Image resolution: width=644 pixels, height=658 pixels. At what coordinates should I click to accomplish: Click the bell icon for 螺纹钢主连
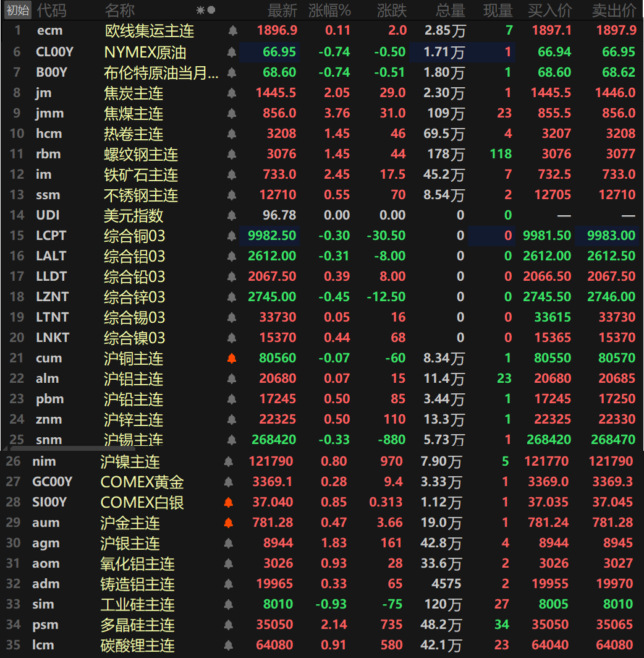(232, 155)
